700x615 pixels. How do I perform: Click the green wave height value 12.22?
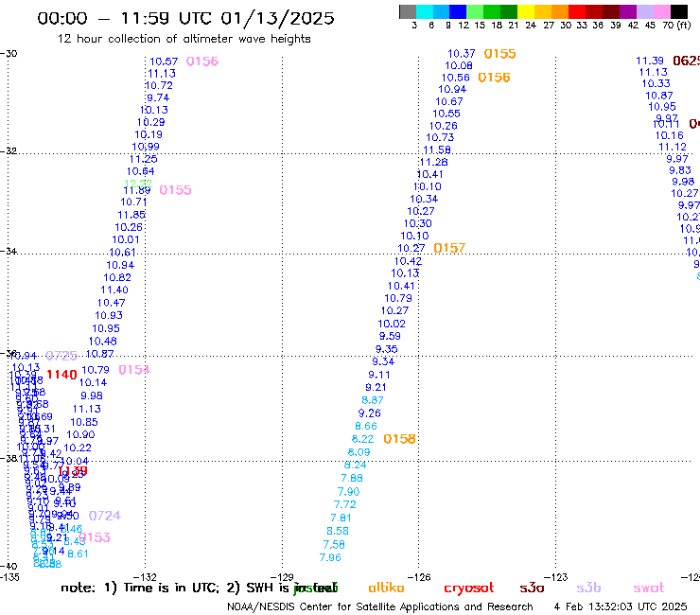(x=138, y=184)
